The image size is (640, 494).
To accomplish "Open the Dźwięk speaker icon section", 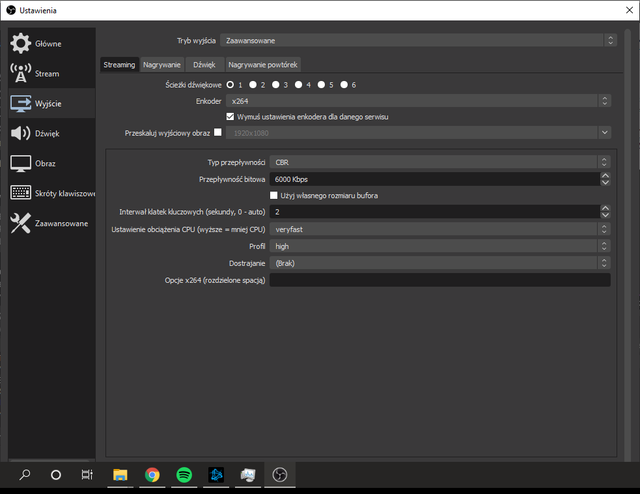I will click(x=20, y=133).
